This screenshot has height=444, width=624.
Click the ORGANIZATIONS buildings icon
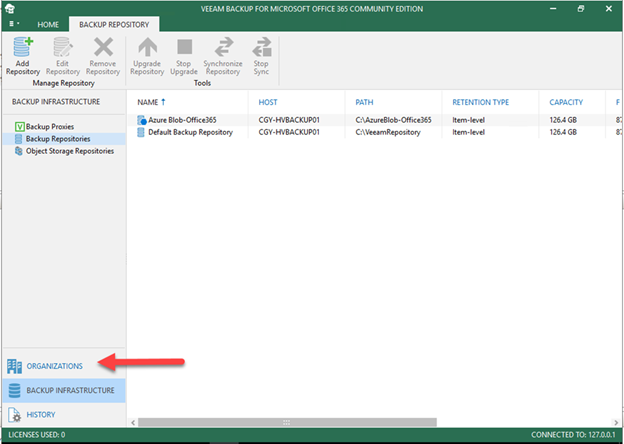pos(15,366)
